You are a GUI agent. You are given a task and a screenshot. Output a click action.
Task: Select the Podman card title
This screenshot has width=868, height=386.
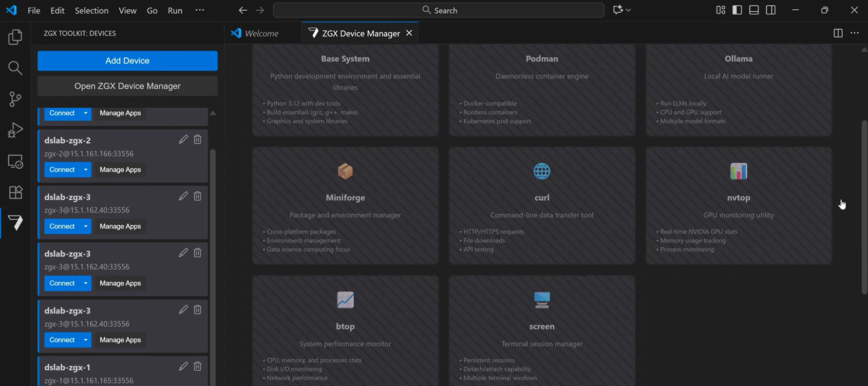pyautogui.click(x=542, y=58)
